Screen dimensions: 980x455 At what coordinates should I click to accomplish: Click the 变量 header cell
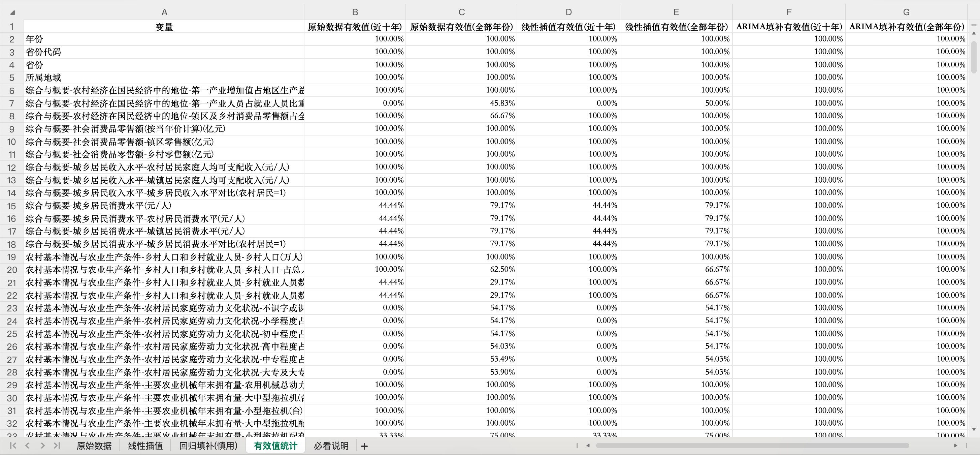pyautogui.click(x=164, y=27)
